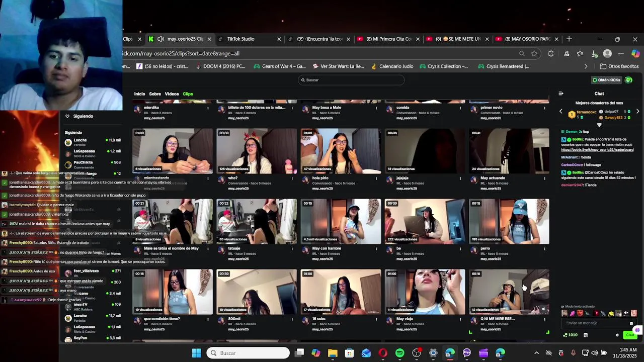Open the botrix leaderboard link in chat
Image resolution: width=644 pixels, height=362 pixels.
[x=597, y=150]
